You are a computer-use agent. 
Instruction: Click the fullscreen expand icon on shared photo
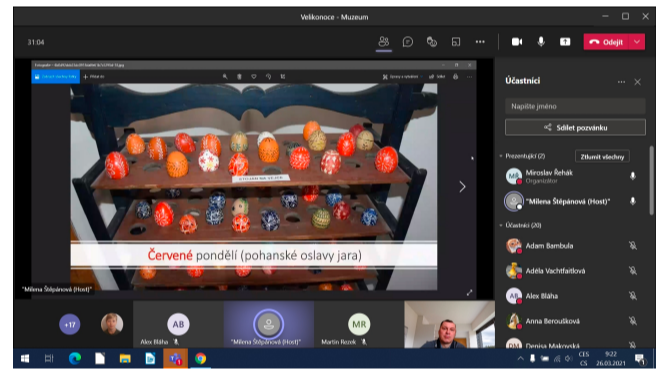coord(469,293)
